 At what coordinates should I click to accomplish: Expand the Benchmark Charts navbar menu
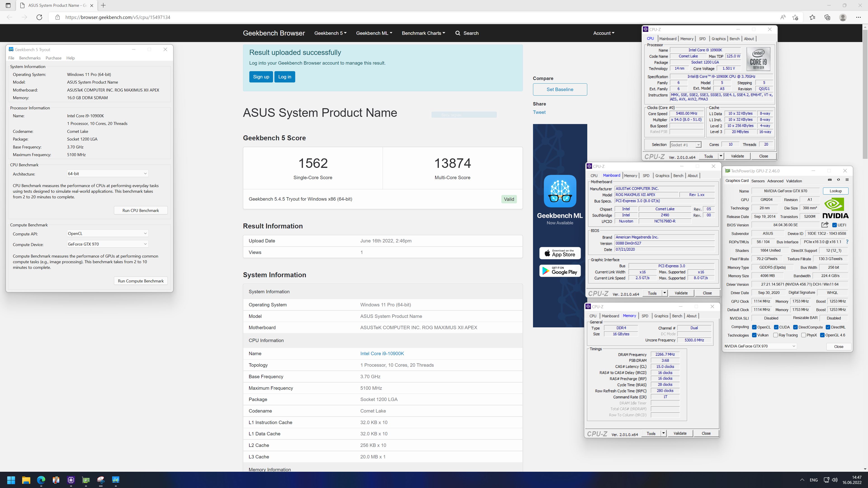pyautogui.click(x=423, y=33)
